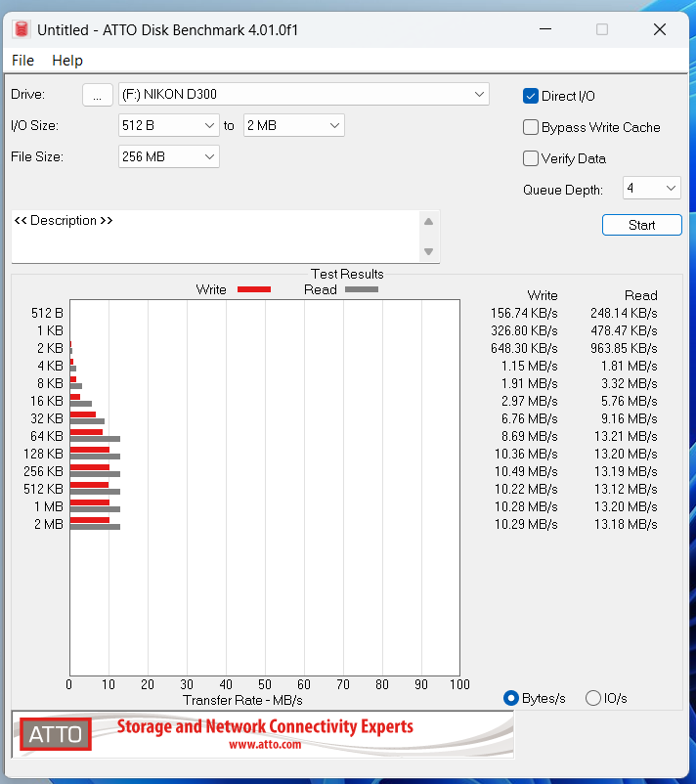Click the 128 KB chart row label
This screenshot has height=784, width=696.
pyautogui.click(x=43, y=454)
